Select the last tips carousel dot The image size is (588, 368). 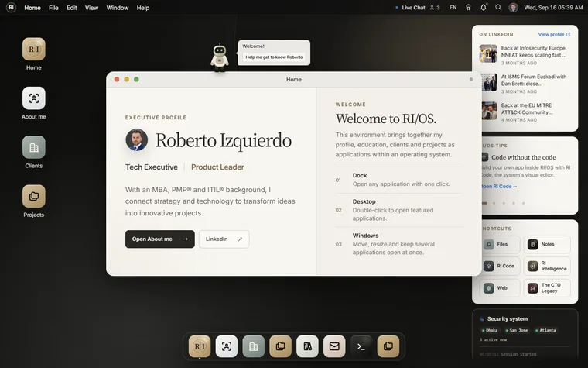pyautogui.click(x=524, y=203)
